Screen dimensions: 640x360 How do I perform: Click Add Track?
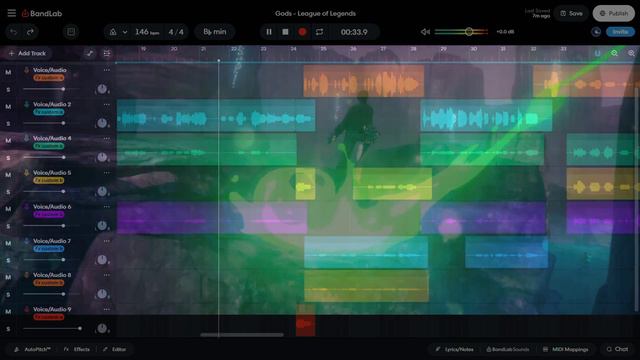point(27,53)
